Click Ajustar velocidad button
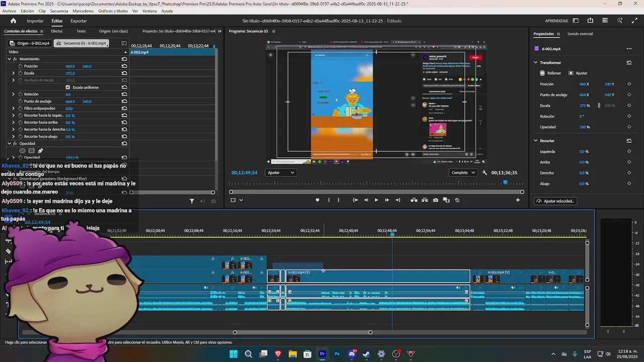Viewport: 644px width, 362px height. click(555, 201)
